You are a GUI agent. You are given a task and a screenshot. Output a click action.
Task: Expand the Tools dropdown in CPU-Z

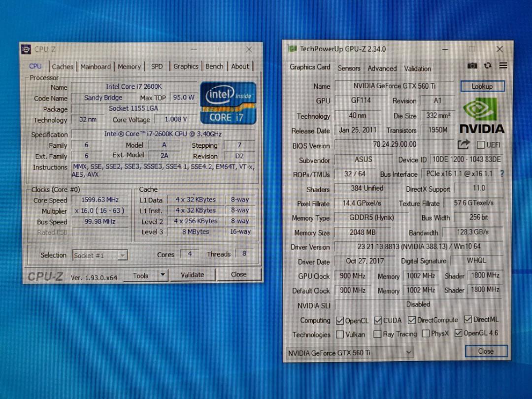tap(163, 275)
